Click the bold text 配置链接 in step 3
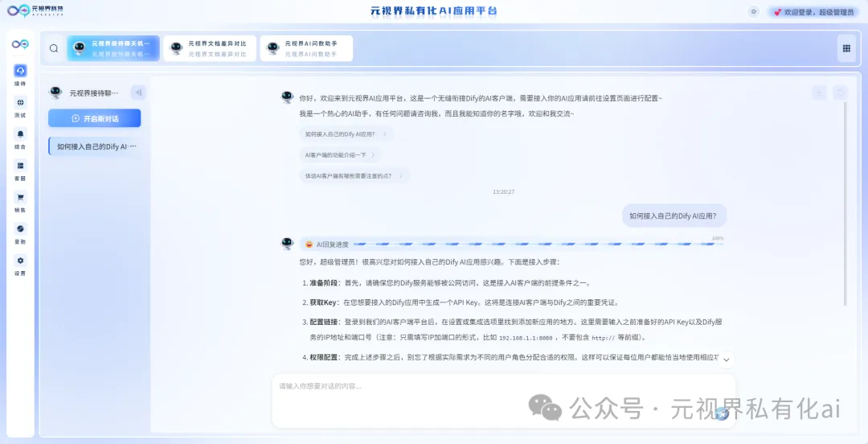 click(325, 322)
